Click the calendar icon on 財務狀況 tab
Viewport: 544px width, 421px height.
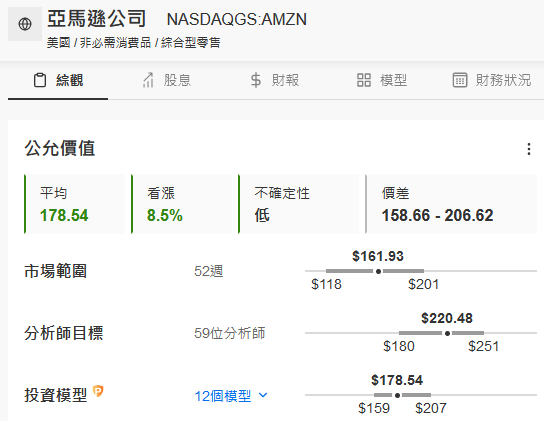coord(460,80)
